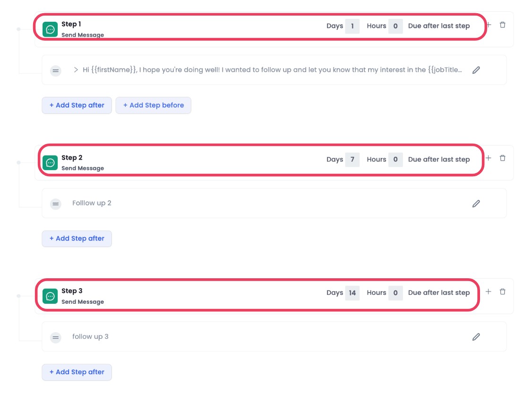Click the drag handle on follow up 3

(x=55, y=336)
